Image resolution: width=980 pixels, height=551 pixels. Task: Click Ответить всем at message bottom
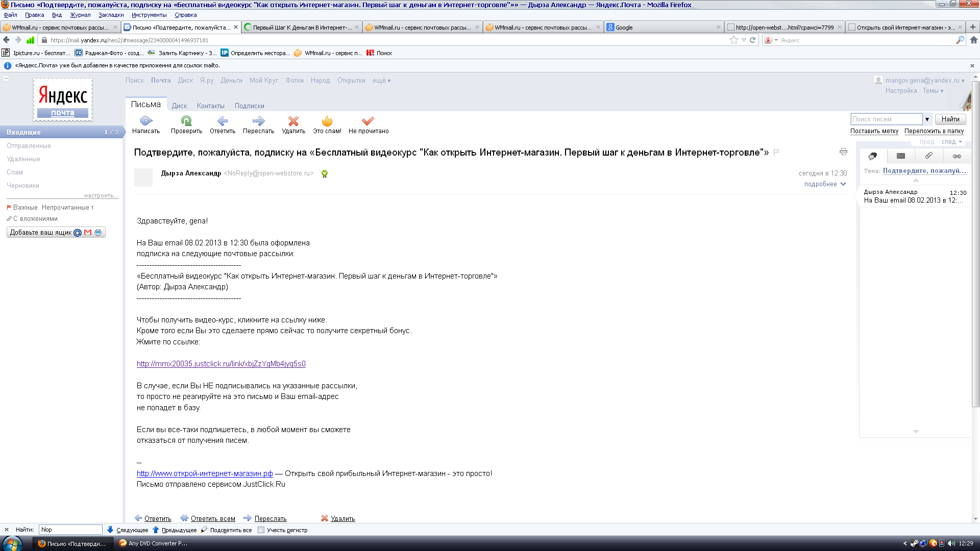pos(213,519)
